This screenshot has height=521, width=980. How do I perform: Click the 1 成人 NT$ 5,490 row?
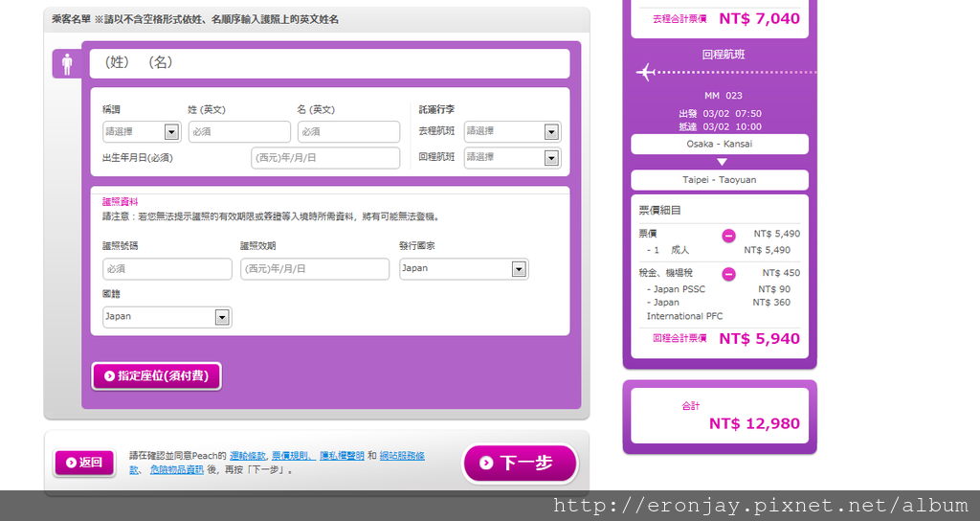[719, 250]
